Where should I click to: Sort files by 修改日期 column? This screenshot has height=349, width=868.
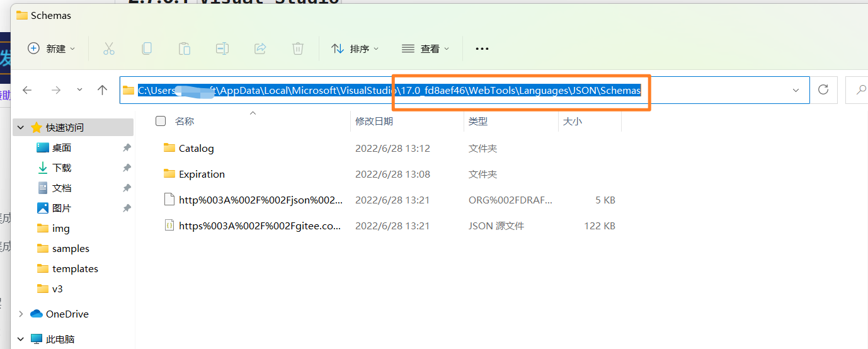374,121
